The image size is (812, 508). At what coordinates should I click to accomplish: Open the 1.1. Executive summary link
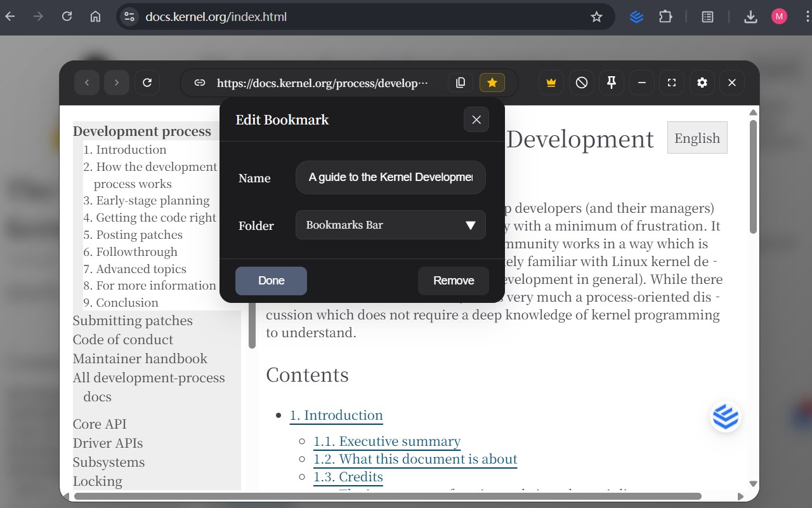(387, 441)
